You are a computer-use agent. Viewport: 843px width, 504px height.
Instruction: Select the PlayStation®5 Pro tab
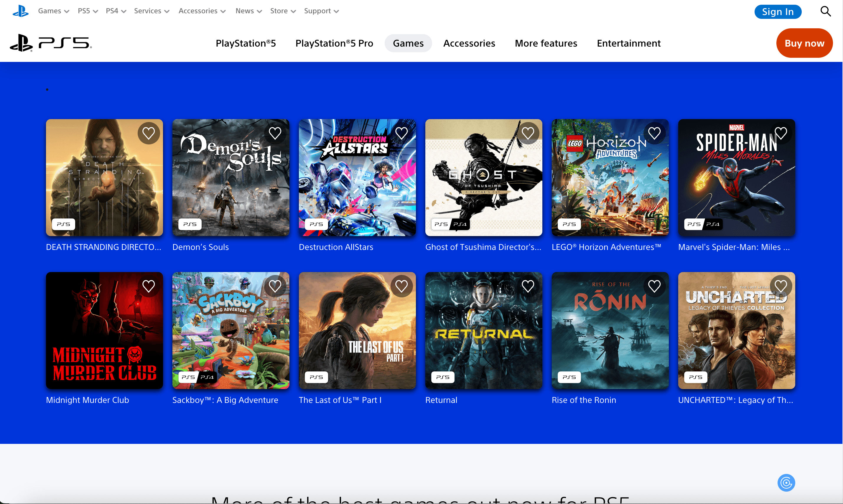tap(334, 43)
